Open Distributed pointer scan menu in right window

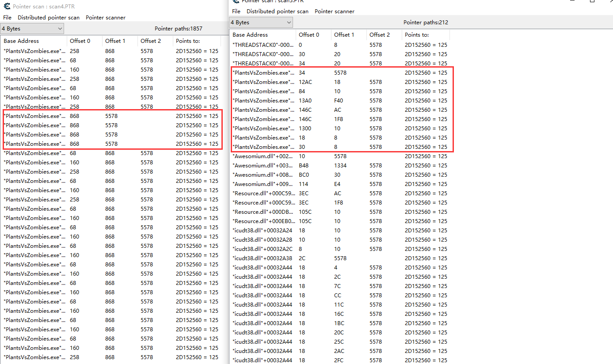[x=278, y=11]
